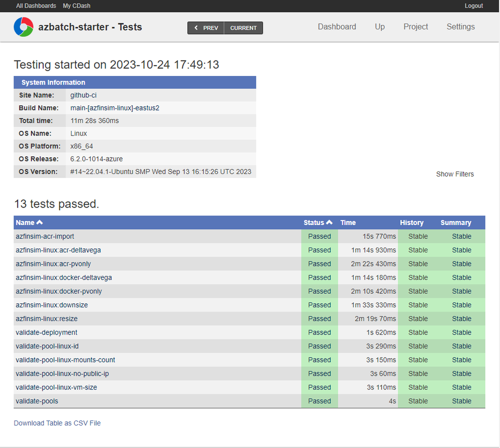Open My CDash page
The height and width of the screenshot is (448, 500).
[x=77, y=5]
